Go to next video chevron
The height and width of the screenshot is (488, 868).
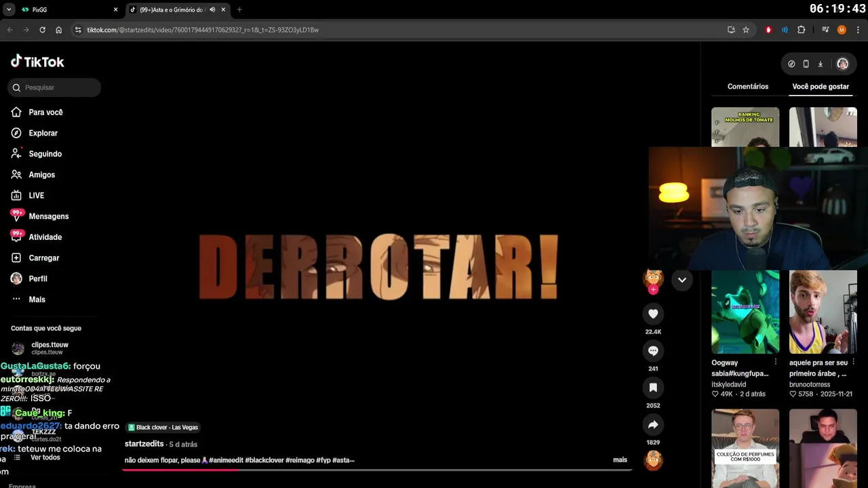(x=682, y=280)
